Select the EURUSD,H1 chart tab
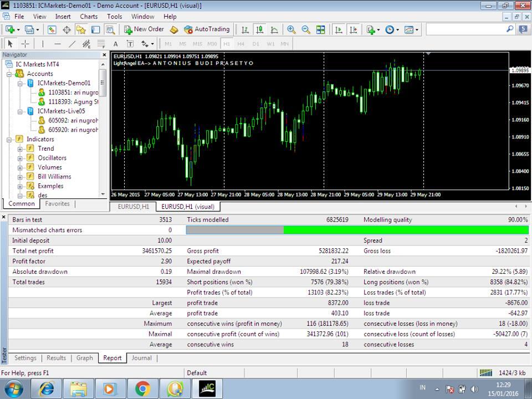This screenshot has width=532, height=399. (134, 207)
